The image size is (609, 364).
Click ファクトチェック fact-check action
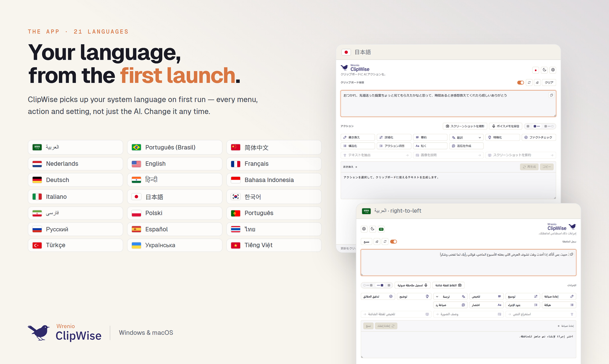pos(539,137)
